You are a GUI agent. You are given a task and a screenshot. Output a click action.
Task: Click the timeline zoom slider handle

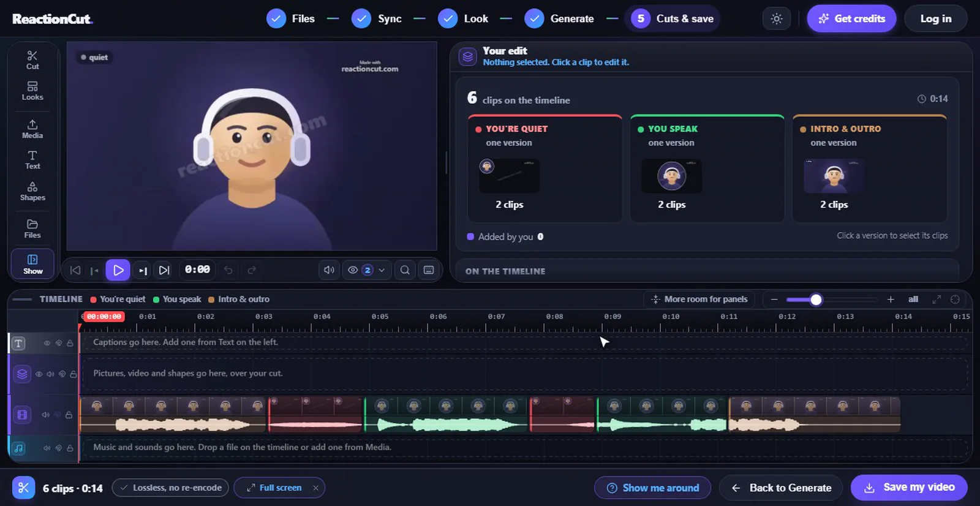click(x=816, y=300)
